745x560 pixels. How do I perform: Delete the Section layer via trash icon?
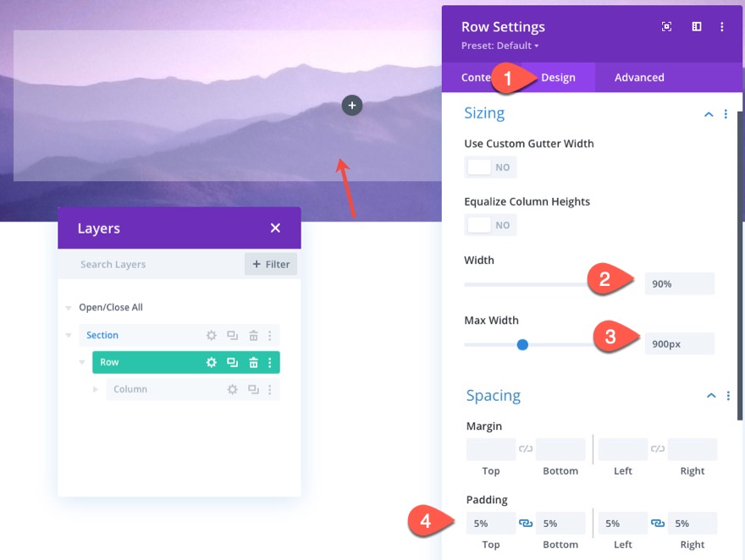pyautogui.click(x=253, y=336)
